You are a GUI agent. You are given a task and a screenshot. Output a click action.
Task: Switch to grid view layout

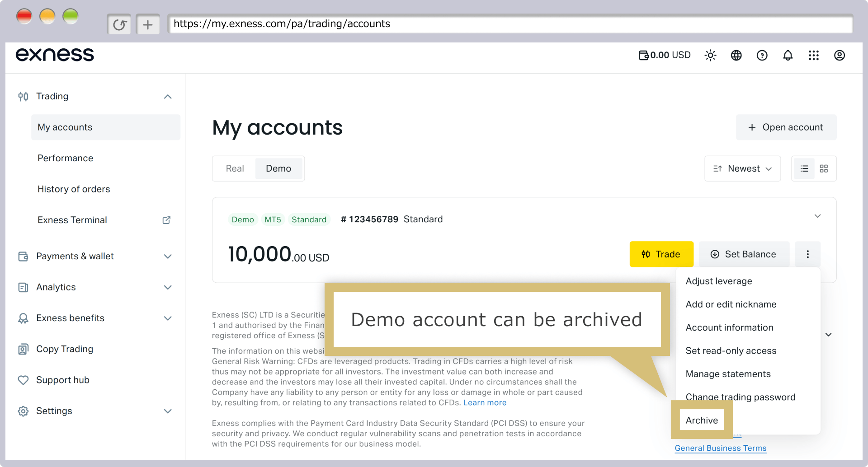click(x=824, y=168)
